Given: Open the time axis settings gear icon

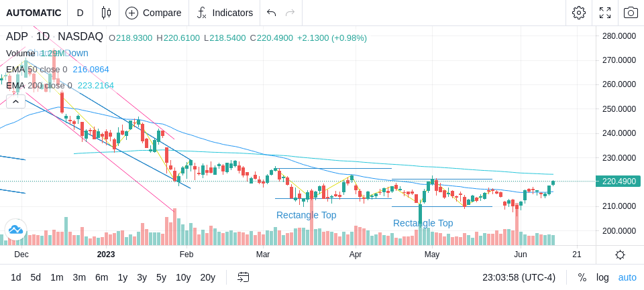Looking at the screenshot, I should tap(620, 255).
